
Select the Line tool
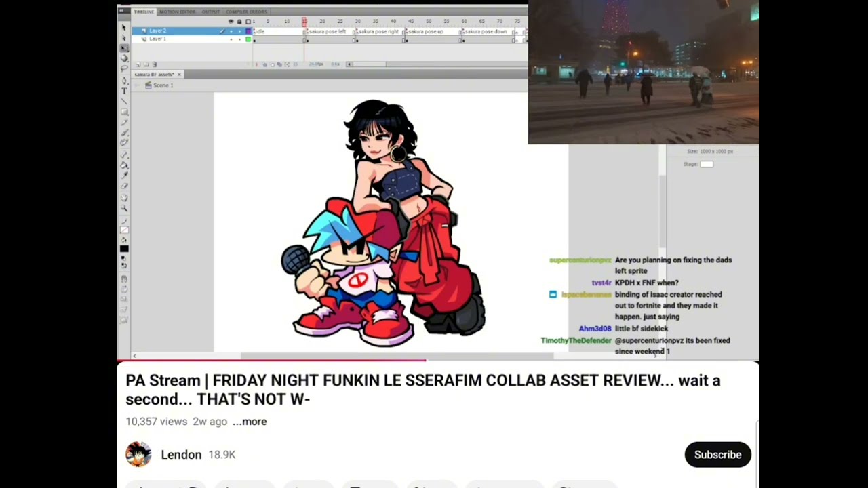(x=125, y=102)
